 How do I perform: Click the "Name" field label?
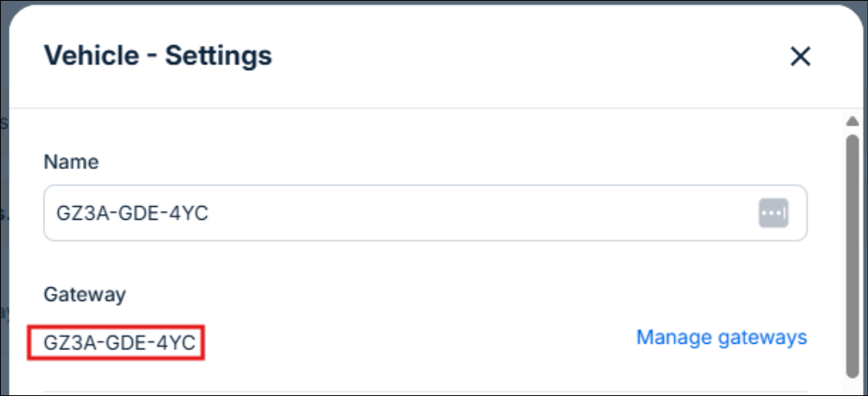coord(71,162)
